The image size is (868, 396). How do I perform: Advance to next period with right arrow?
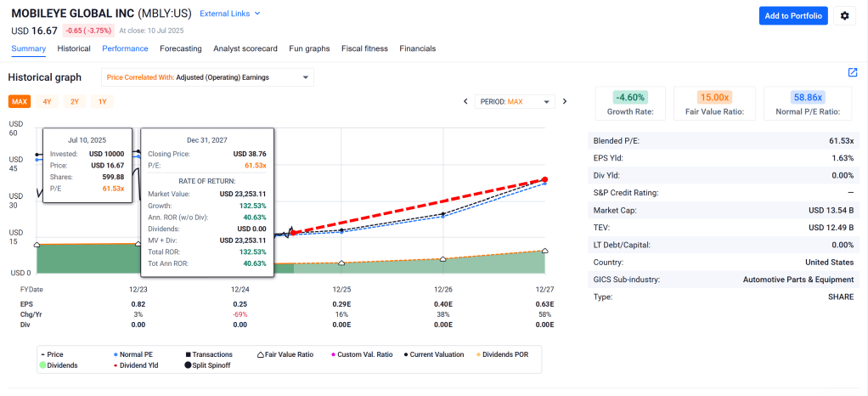[x=565, y=102]
